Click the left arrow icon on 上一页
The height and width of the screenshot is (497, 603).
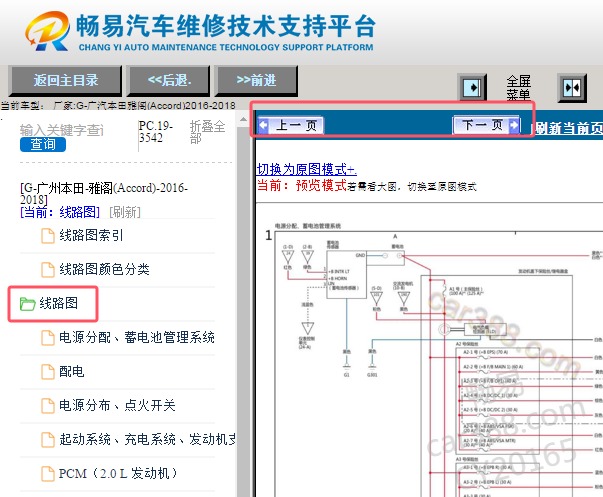click(x=263, y=125)
